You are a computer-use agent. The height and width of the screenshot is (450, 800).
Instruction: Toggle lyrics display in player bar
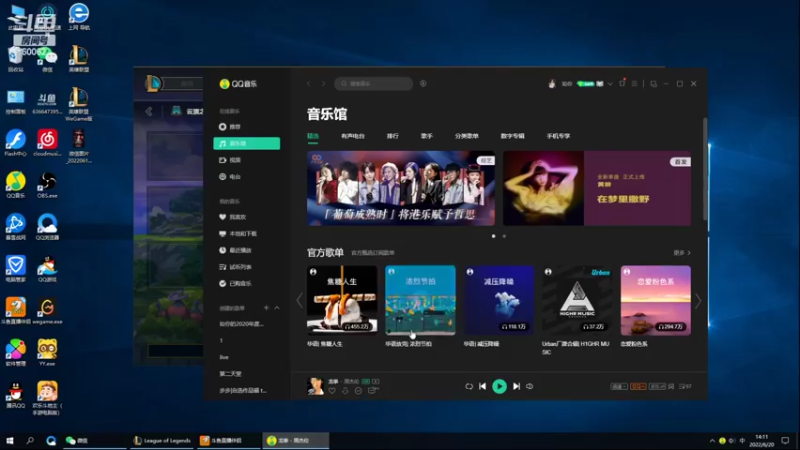(671, 387)
